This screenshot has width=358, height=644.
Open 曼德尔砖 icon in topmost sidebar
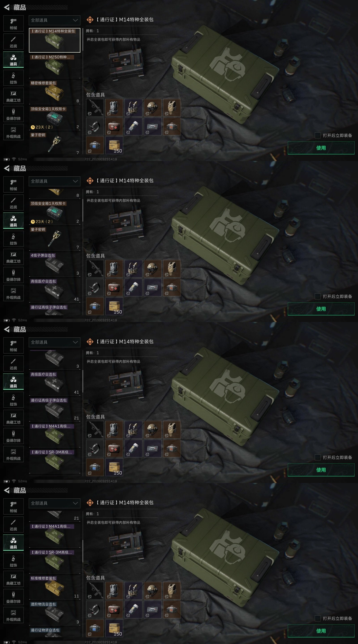coord(13,114)
